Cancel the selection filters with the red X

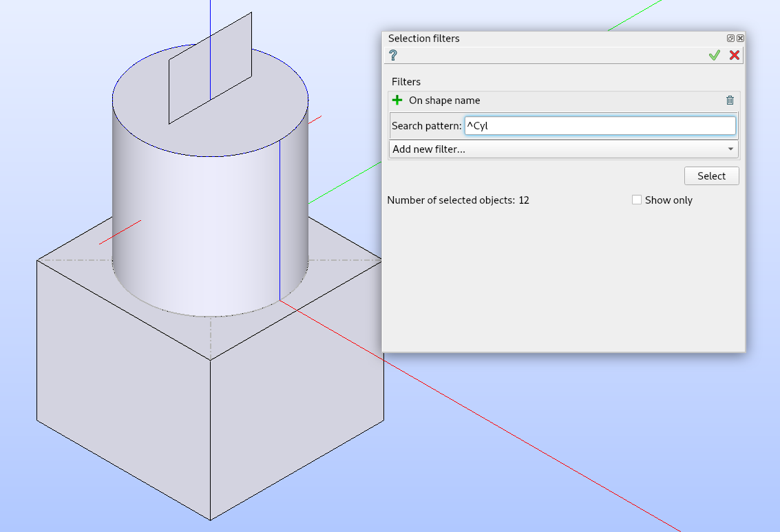tap(735, 55)
